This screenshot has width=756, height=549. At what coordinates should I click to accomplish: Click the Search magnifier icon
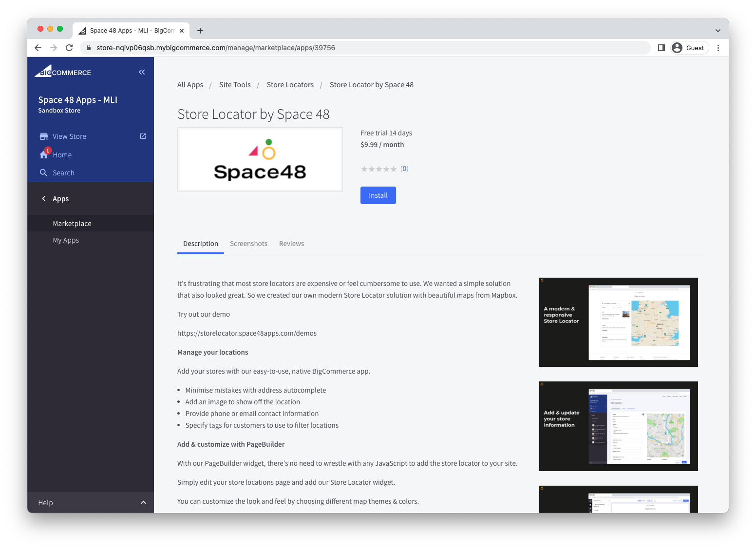pyautogui.click(x=43, y=173)
